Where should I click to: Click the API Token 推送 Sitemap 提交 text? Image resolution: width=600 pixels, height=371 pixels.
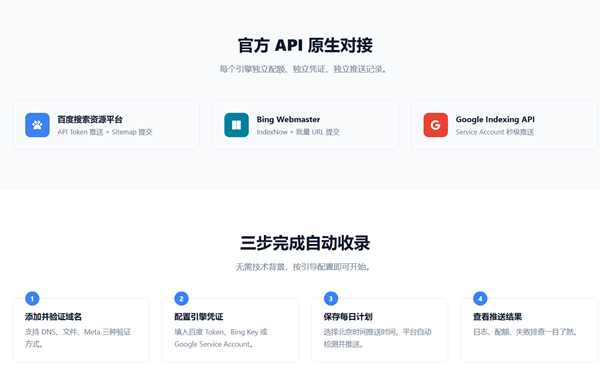(x=105, y=132)
